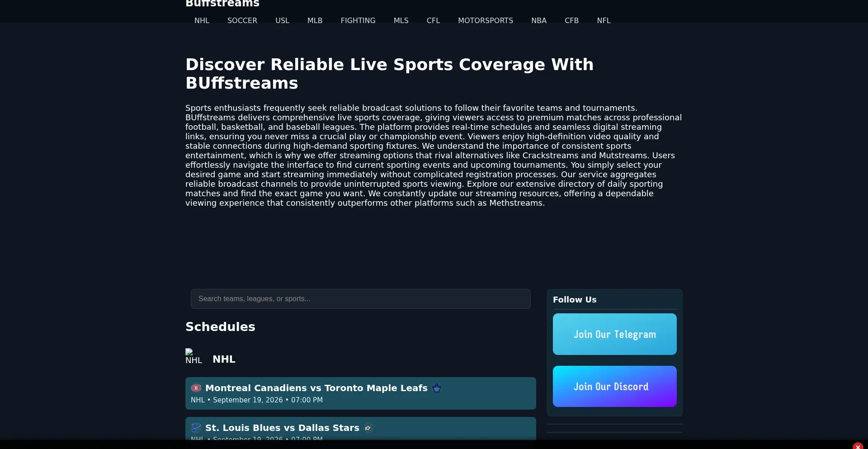
Task: Open Montreal Canadiens vs Toronto Maple Leafs match
Action: click(361, 393)
